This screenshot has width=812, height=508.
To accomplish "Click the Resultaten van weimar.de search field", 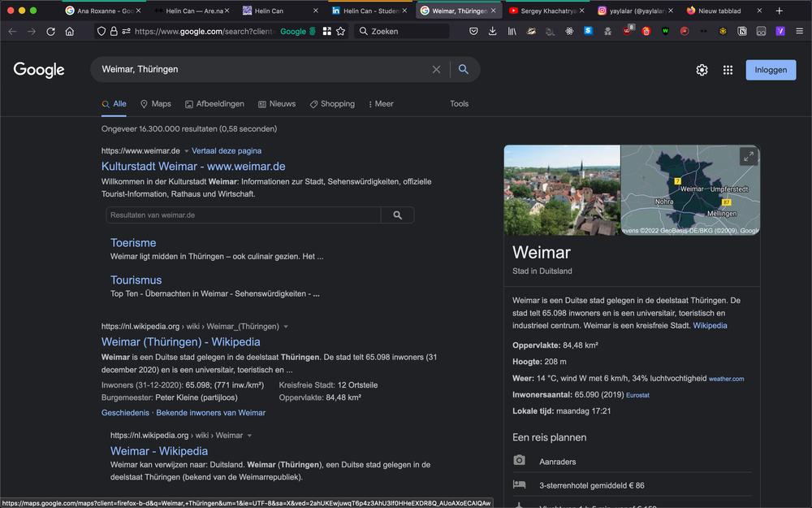I will 244,215.
